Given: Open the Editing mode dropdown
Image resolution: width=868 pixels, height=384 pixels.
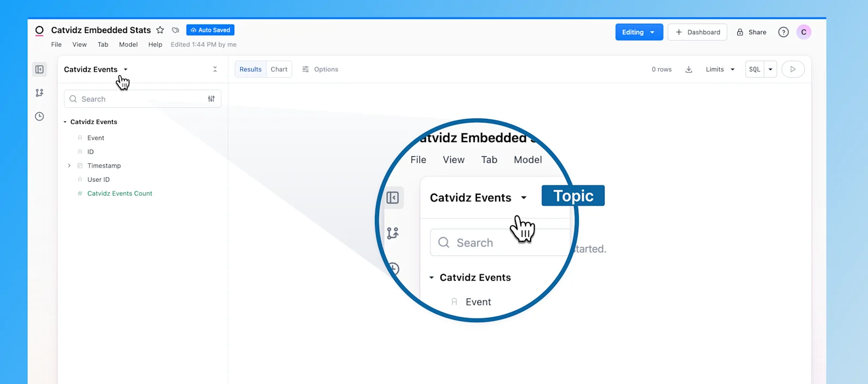Looking at the screenshot, I should pyautogui.click(x=639, y=32).
